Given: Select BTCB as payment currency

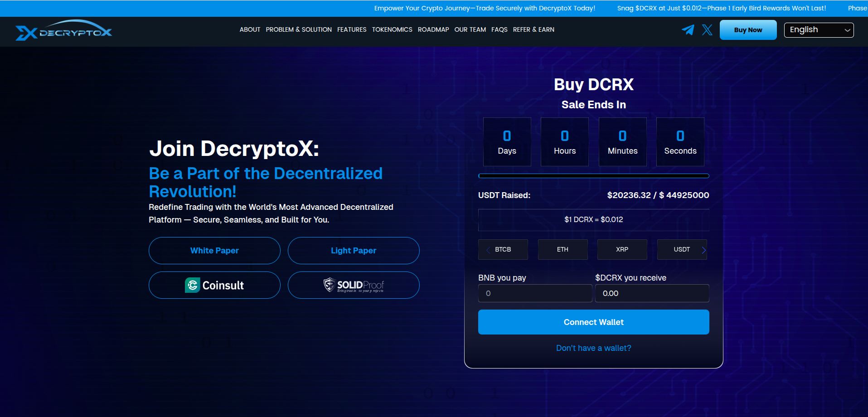Looking at the screenshot, I should [503, 249].
